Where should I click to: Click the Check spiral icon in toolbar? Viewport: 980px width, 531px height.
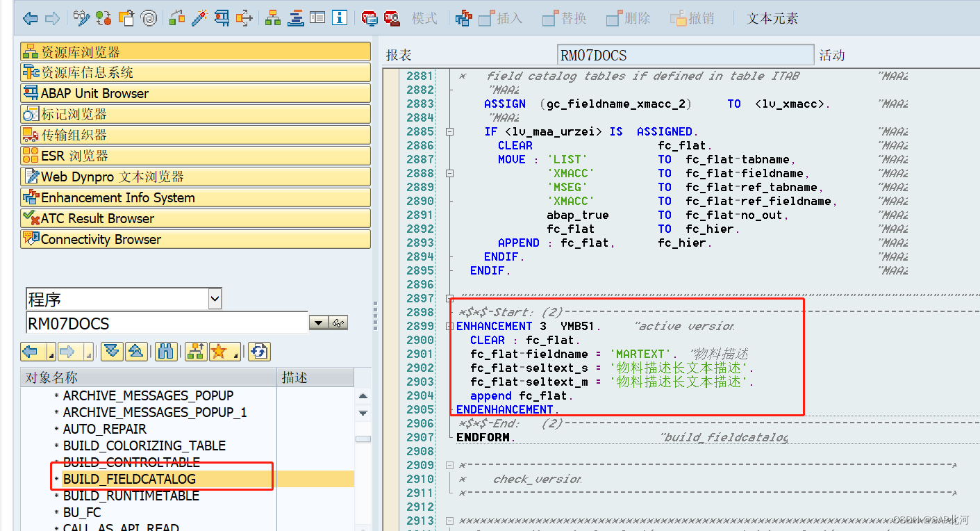pos(149,18)
